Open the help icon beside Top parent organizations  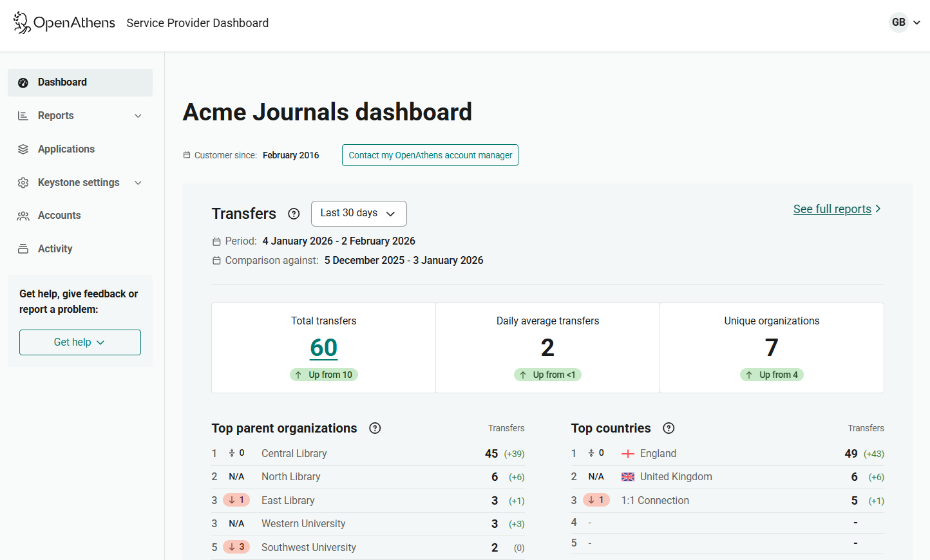375,427
